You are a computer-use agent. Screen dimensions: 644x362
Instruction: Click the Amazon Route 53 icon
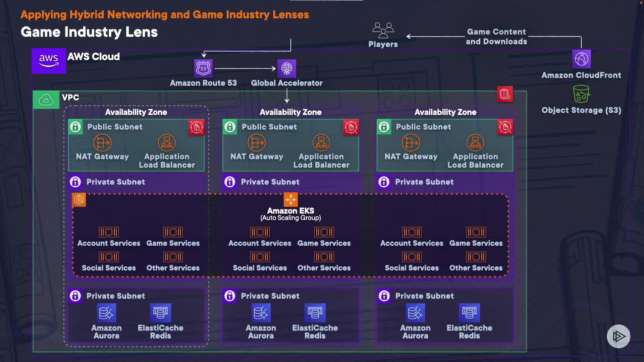[x=203, y=68]
